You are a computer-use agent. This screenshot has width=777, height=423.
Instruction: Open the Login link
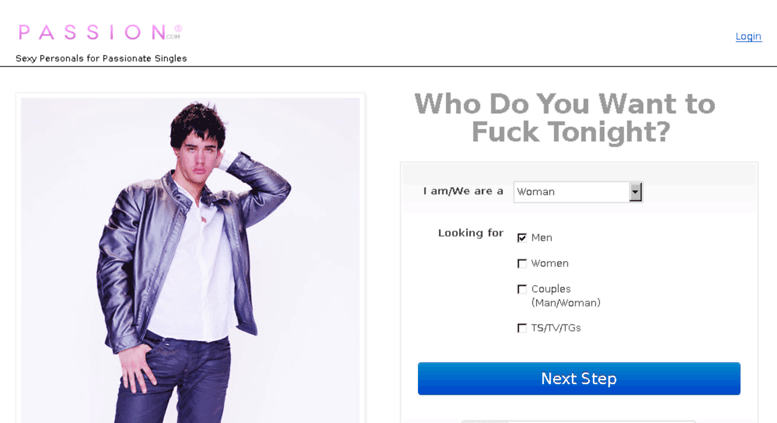(748, 36)
